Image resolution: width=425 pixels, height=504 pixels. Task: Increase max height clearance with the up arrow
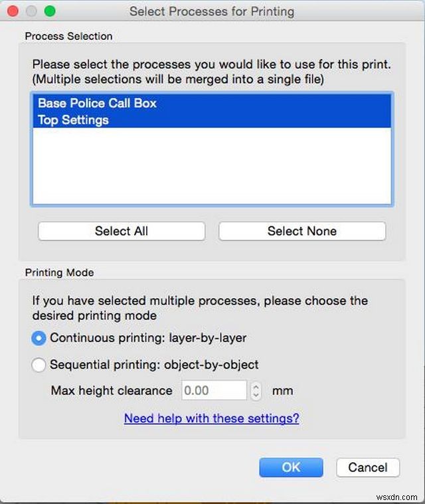[x=256, y=386]
